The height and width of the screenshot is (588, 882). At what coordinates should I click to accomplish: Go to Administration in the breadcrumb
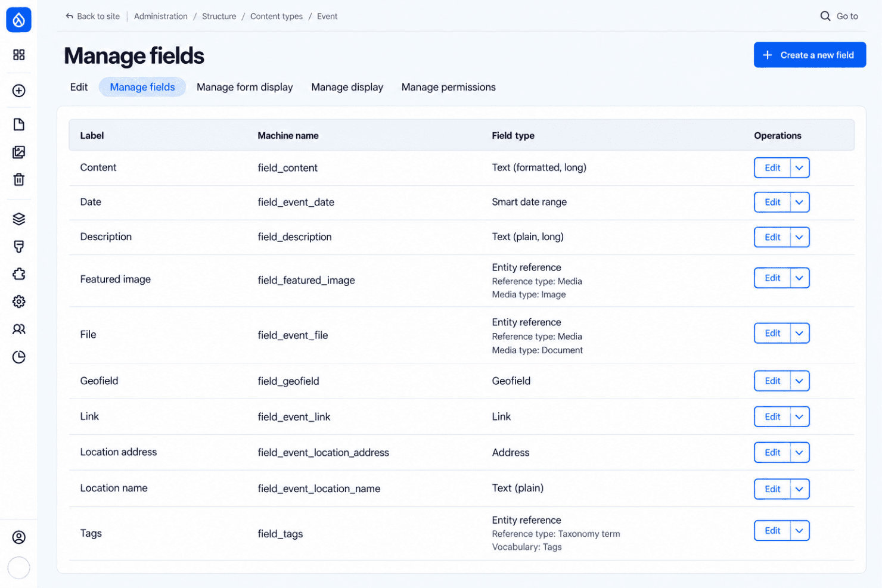[x=161, y=16]
